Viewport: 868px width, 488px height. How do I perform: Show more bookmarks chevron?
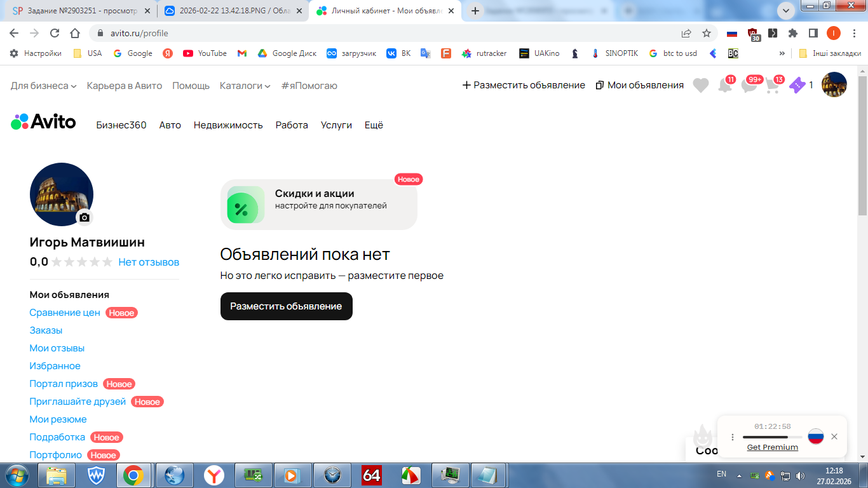(x=782, y=53)
